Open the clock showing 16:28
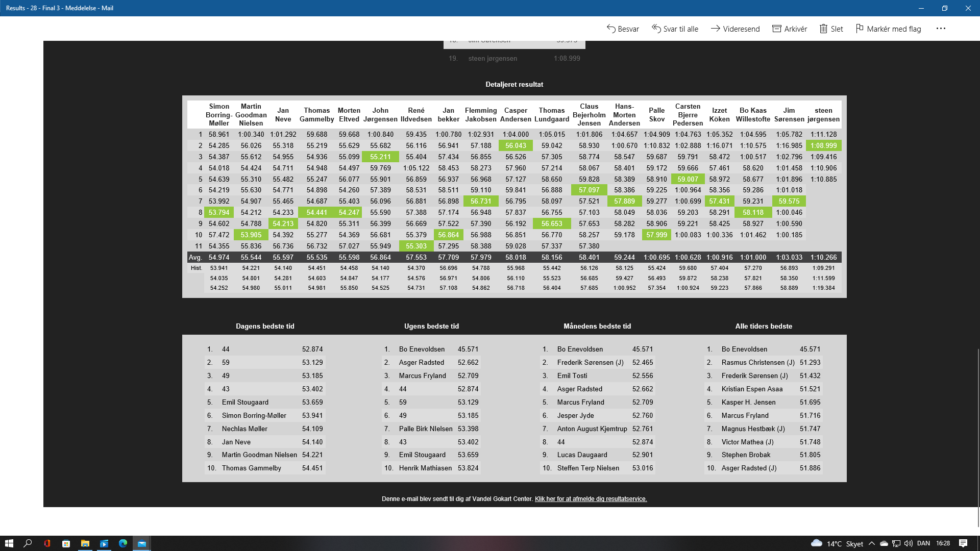Screen dimensions: 980x551 coord(943,543)
